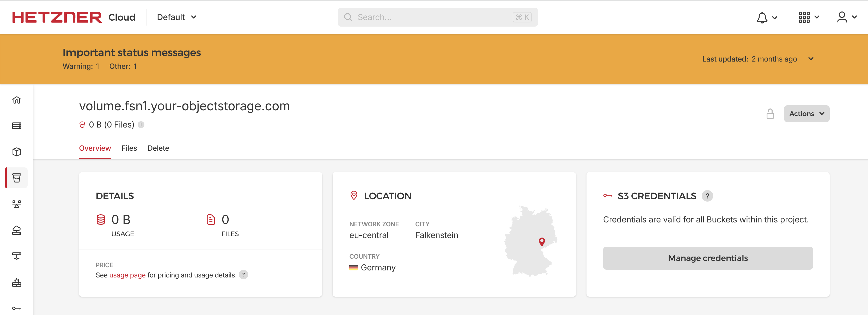Open Load Balancers icon in sidebar
868x315 pixels.
(16, 204)
